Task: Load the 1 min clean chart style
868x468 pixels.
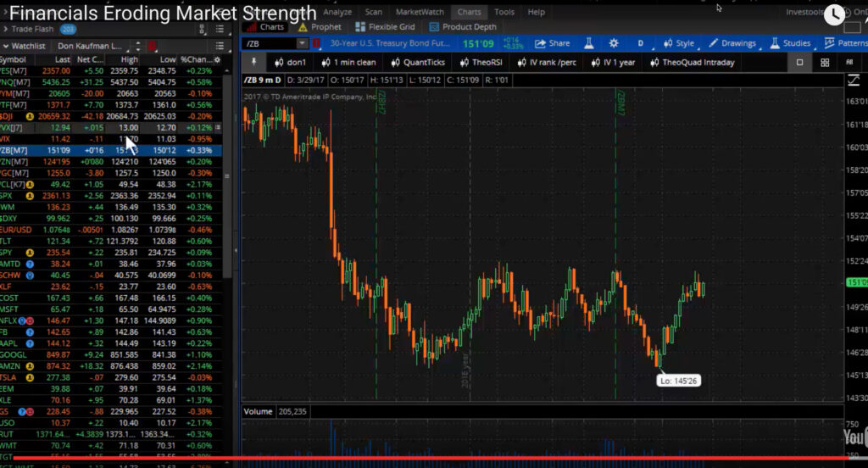Action: (x=348, y=62)
